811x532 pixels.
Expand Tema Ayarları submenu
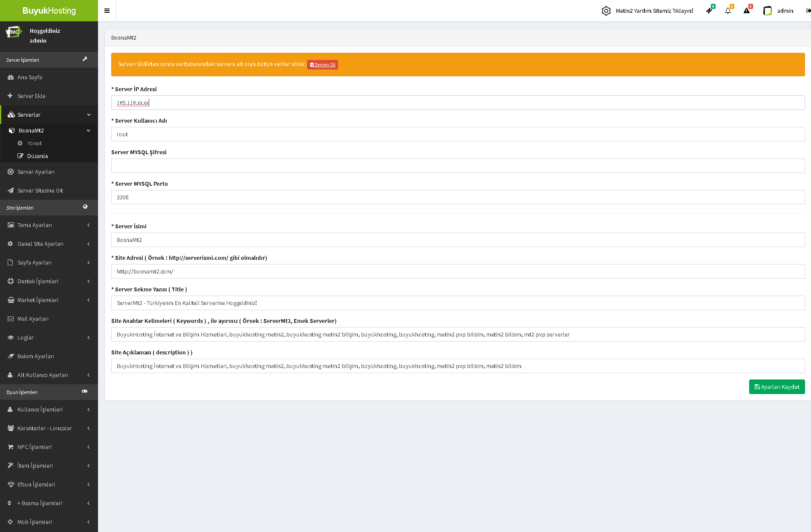(x=49, y=225)
